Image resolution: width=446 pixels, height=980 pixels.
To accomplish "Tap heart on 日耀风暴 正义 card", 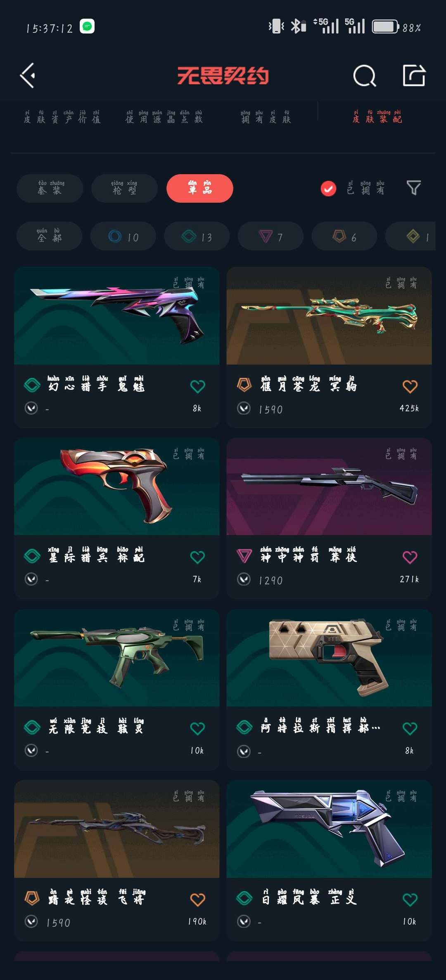I will tap(410, 899).
